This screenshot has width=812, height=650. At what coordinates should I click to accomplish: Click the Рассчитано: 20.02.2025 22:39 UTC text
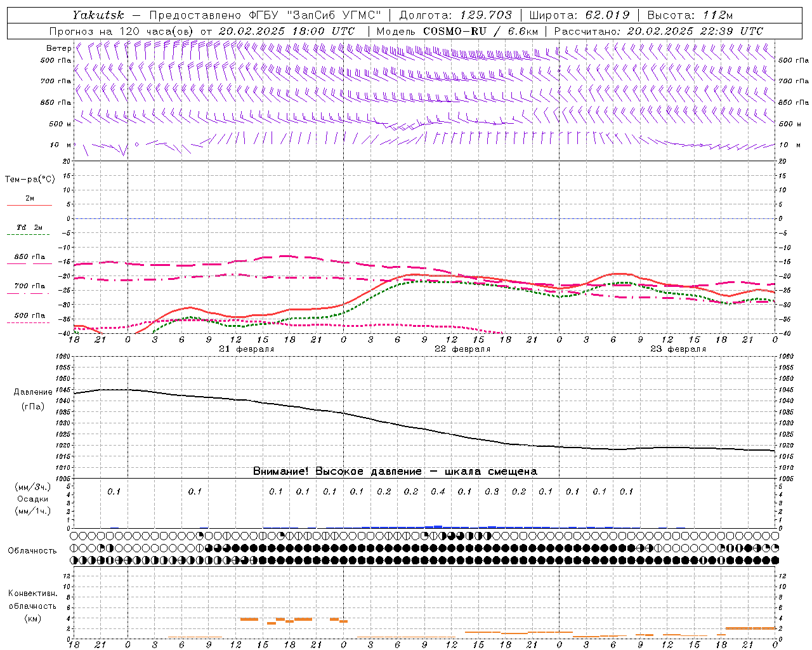(x=658, y=31)
